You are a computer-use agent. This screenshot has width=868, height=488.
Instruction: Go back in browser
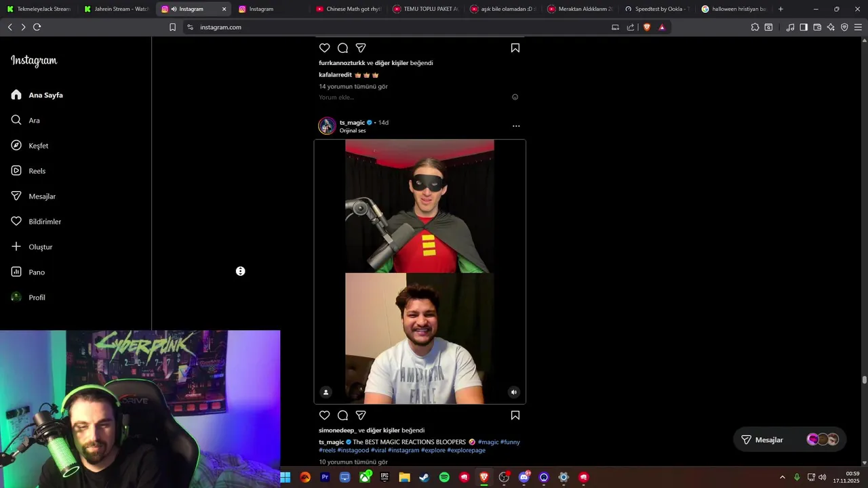pyautogui.click(x=9, y=27)
